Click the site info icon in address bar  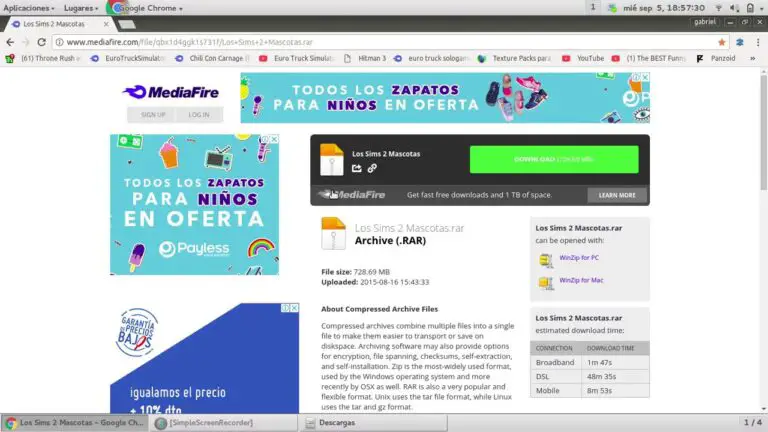tap(59, 42)
